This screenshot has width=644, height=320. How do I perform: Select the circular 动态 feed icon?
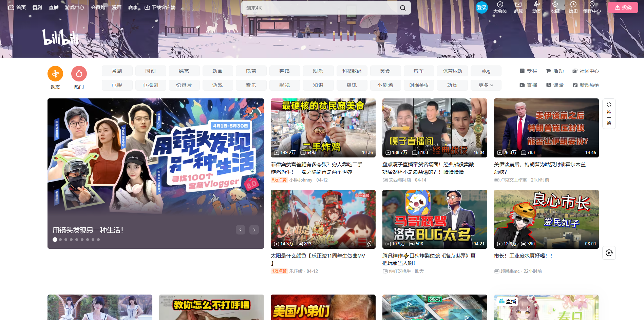pyautogui.click(x=55, y=73)
